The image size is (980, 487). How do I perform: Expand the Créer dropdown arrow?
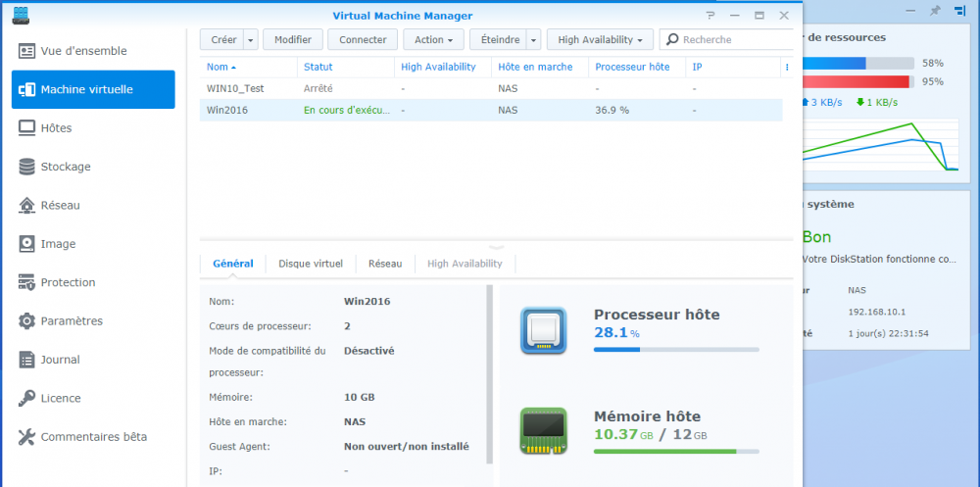[250, 40]
